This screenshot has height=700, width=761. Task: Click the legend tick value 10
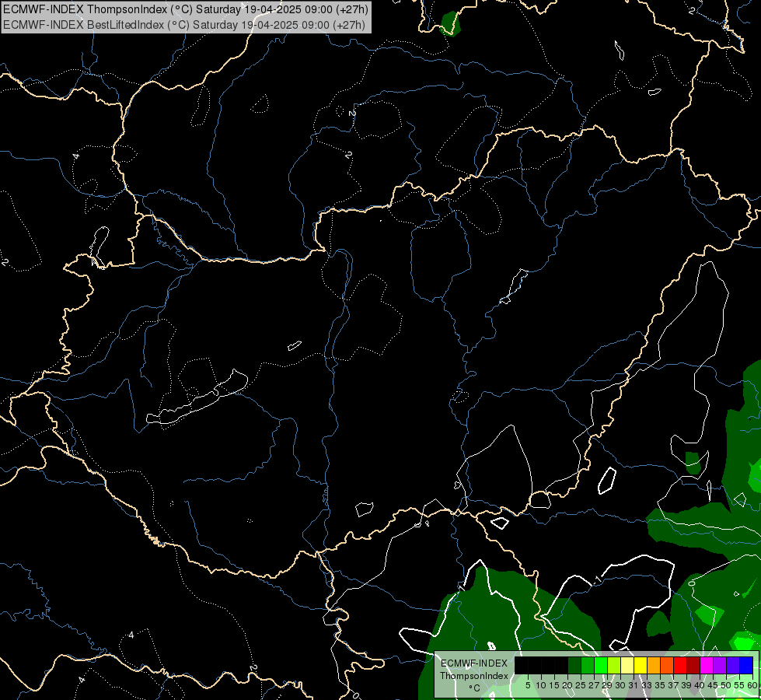click(x=541, y=685)
